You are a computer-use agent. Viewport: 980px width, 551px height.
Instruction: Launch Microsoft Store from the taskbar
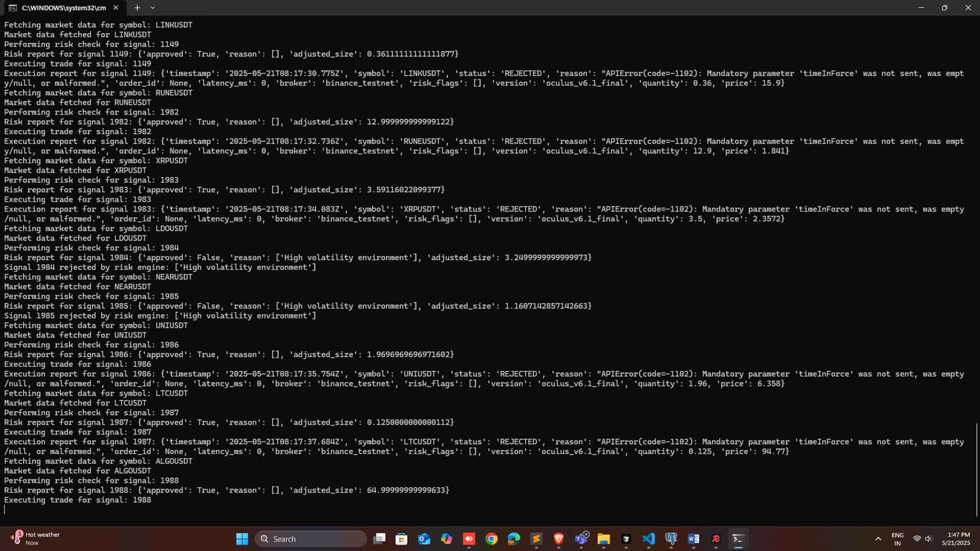[401, 539]
